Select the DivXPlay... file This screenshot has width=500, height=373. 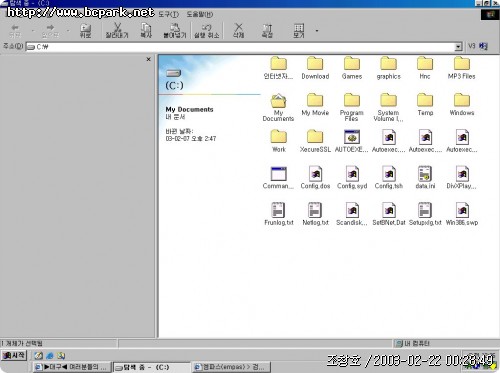pyautogui.click(x=462, y=178)
